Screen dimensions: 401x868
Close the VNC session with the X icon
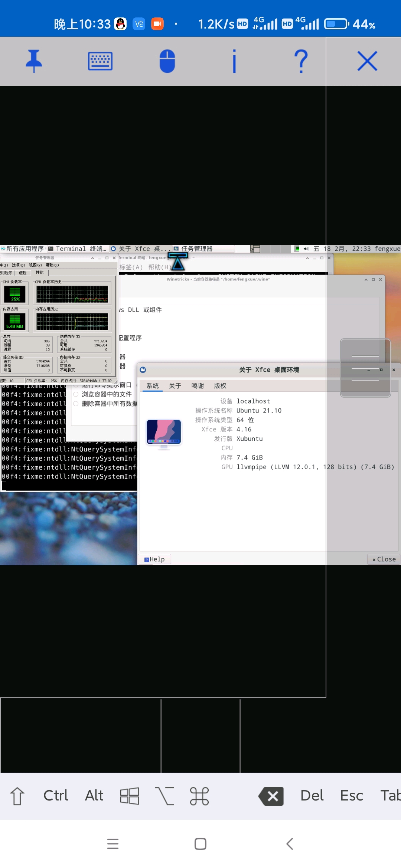coord(368,61)
